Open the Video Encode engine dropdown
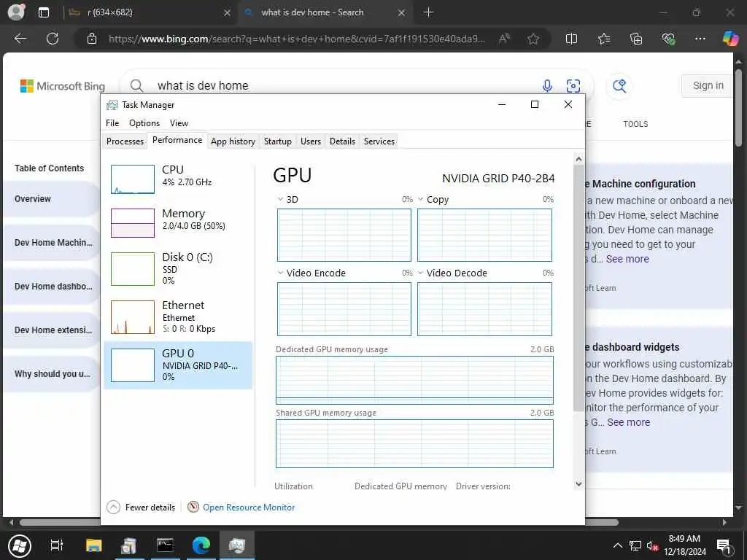 tap(280, 273)
